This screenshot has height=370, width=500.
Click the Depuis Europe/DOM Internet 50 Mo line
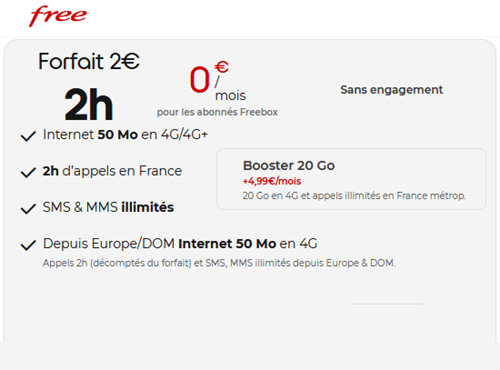tap(180, 244)
